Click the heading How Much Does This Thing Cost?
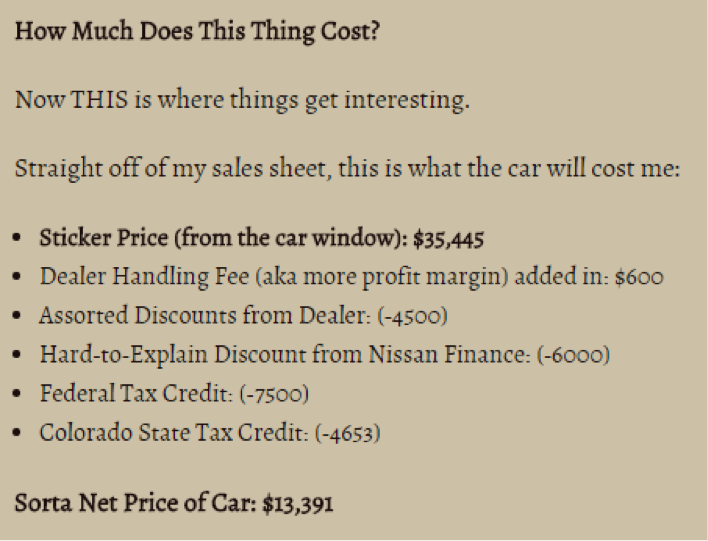Image resolution: width=708 pixels, height=541 pixels. 197,32
